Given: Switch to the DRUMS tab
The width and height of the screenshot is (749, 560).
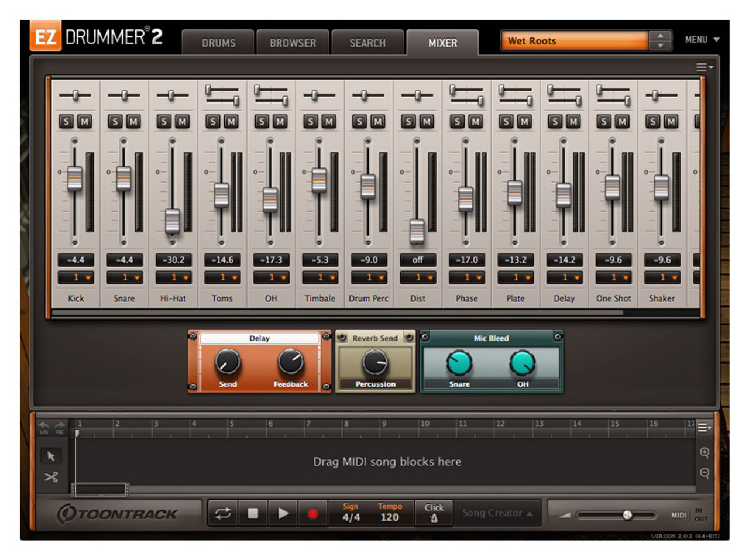Looking at the screenshot, I should point(218,43).
